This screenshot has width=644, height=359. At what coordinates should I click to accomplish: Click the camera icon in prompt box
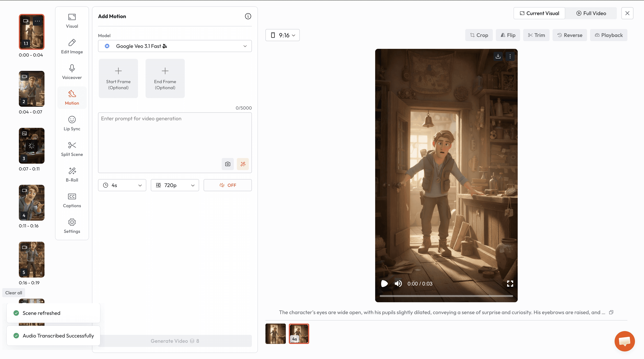[228, 164]
